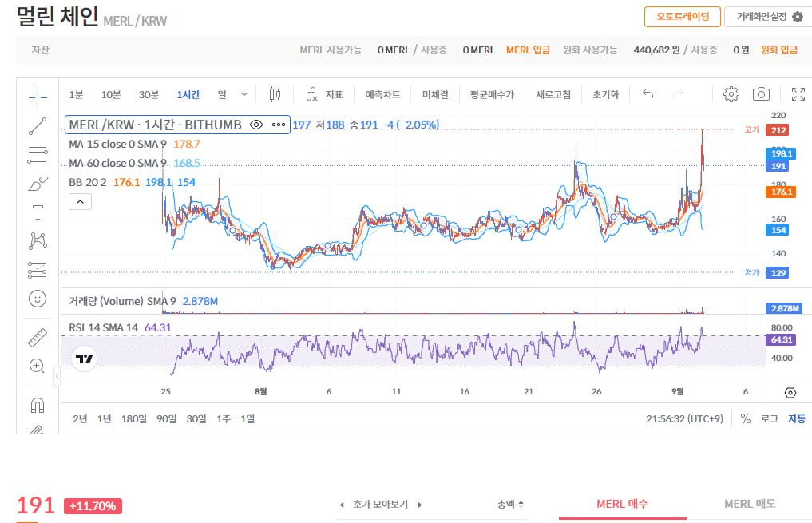This screenshot has height=523, width=812.
Task: Open the indicators (지표) menu
Action: coord(325,94)
